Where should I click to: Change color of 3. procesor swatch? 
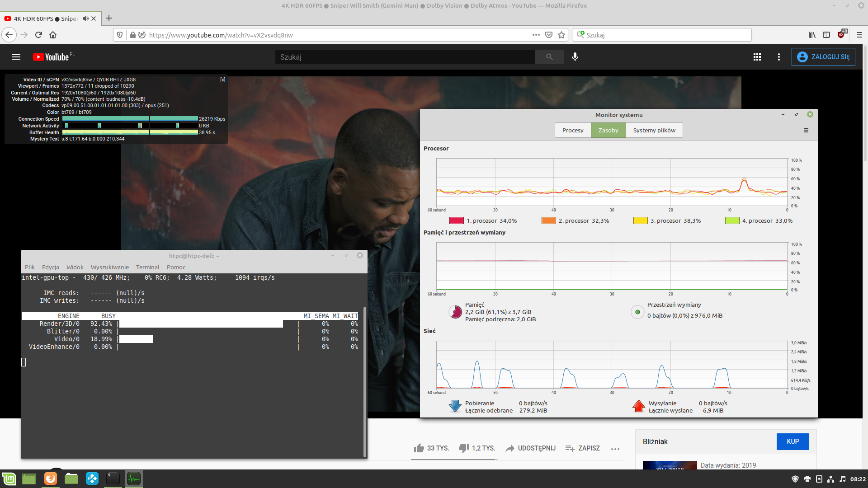point(640,221)
